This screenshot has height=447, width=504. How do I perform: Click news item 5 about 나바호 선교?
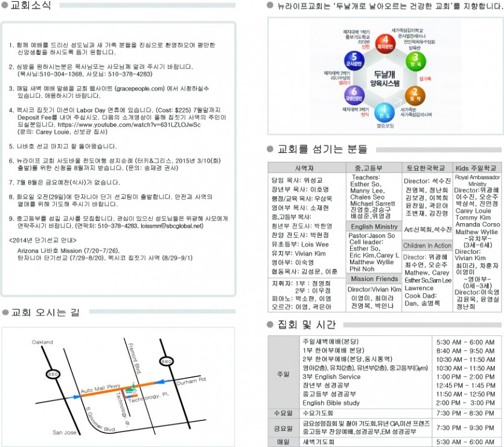click(63, 146)
